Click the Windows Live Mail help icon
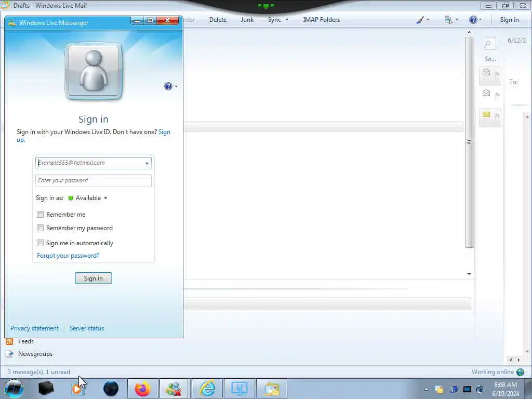532x399 pixels. 473,20
